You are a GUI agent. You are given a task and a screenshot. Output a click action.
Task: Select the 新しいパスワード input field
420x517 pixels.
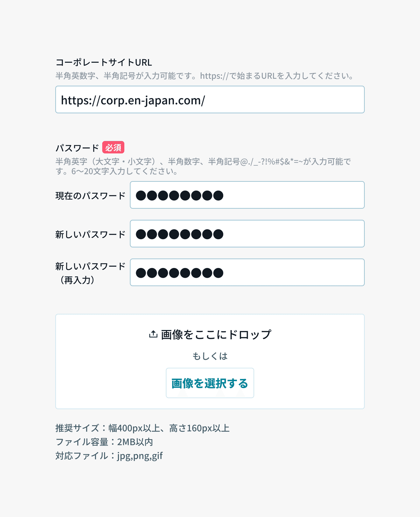point(247,234)
